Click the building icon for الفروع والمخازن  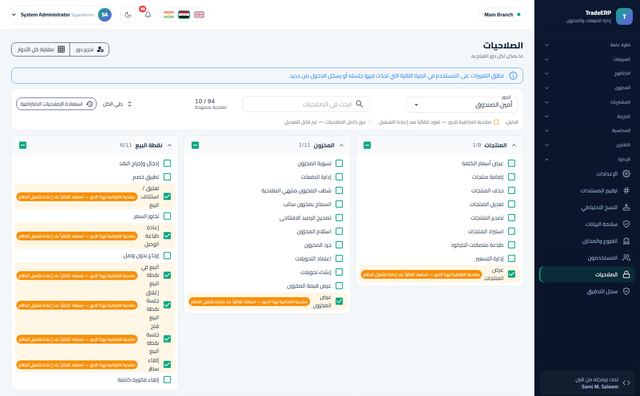626,241
